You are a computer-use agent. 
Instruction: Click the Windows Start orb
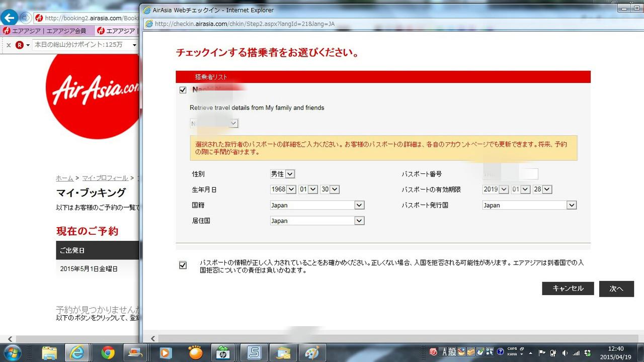pos(12,352)
